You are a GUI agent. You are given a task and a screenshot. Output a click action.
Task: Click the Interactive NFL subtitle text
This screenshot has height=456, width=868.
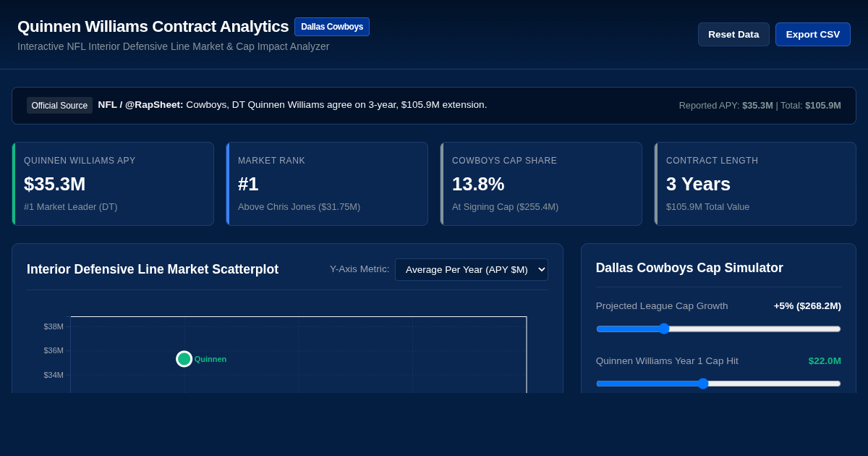tap(174, 46)
